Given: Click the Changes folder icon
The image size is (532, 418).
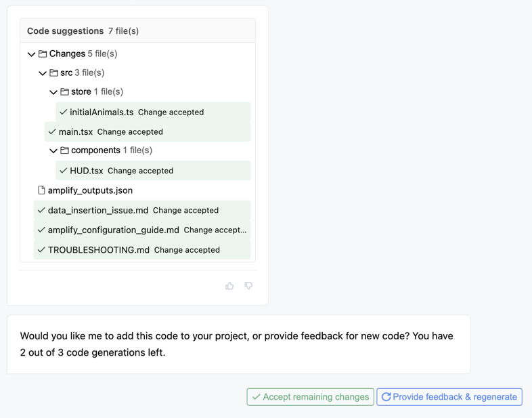Looking at the screenshot, I should pyautogui.click(x=43, y=54).
